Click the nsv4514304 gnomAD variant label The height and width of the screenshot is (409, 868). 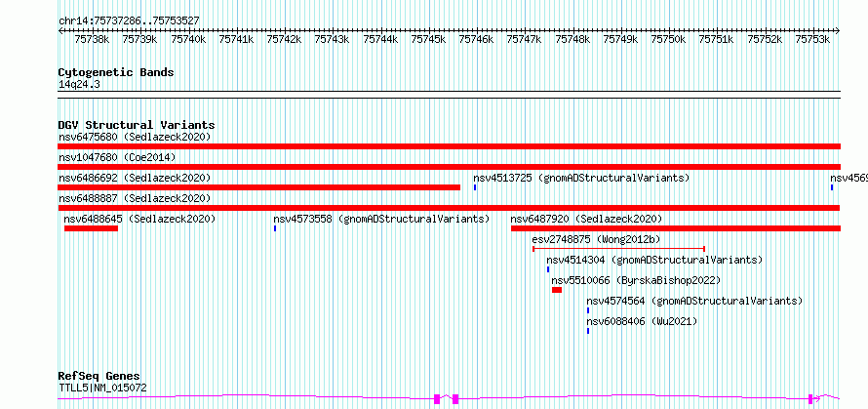[x=654, y=260]
